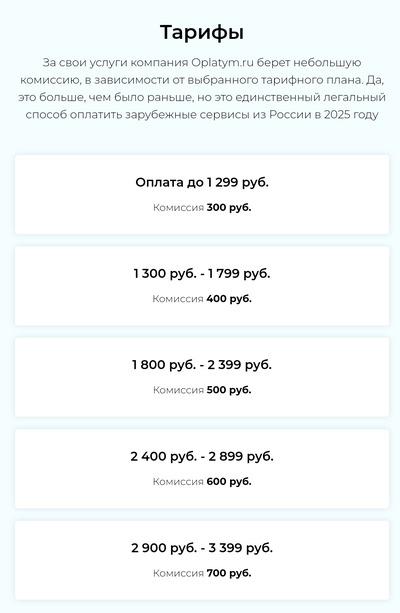This screenshot has height=613, width=400.
Task: Click the "1 799 руб." upper limit text
Action: pos(239,274)
